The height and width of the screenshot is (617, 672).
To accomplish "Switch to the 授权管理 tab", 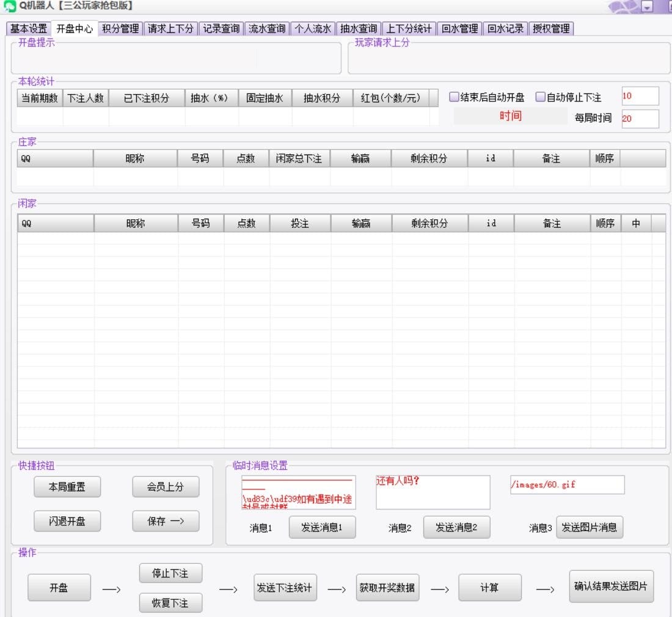I will (552, 29).
